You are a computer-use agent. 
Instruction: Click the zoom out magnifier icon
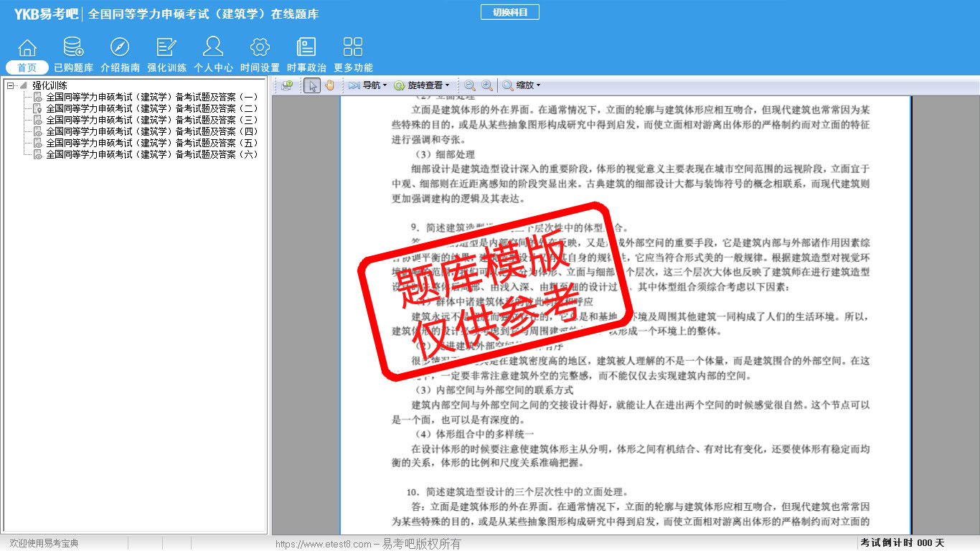(x=469, y=85)
